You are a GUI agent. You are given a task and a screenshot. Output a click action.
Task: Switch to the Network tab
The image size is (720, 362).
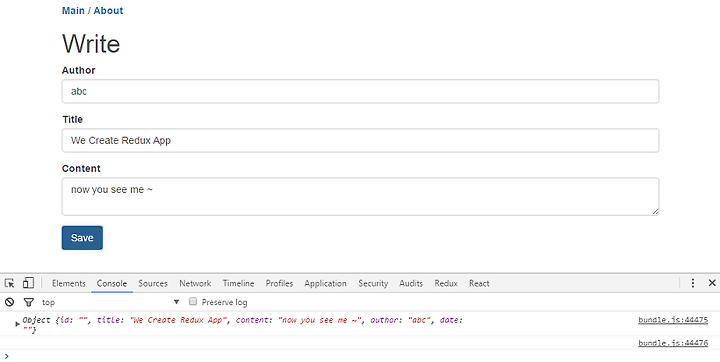coord(195,283)
